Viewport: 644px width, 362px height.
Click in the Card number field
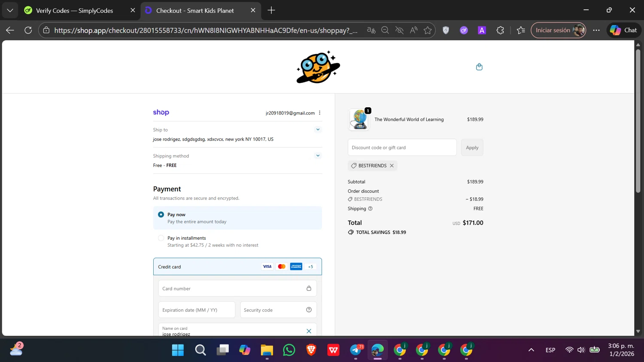[237, 288]
